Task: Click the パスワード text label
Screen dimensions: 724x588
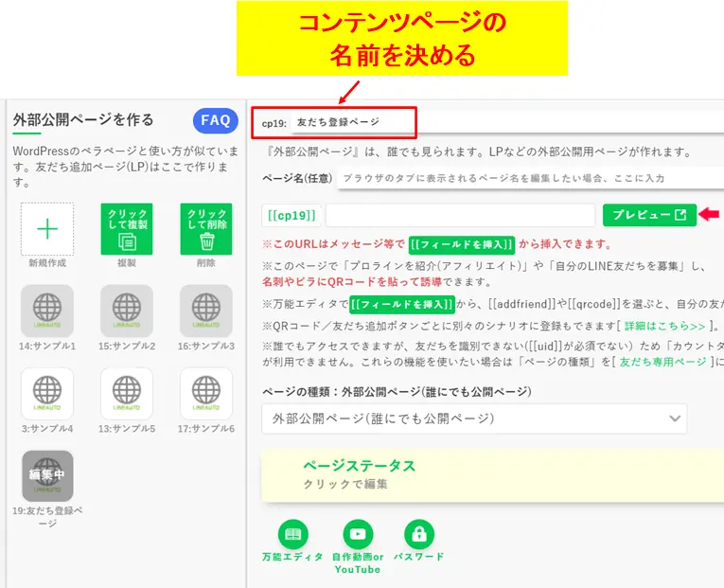Action: pos(419,557)
